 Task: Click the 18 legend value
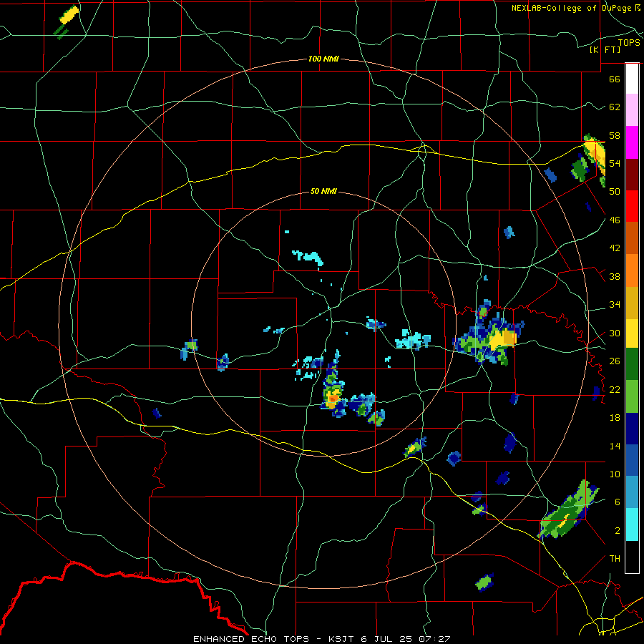pyautogui.click(x=615, y=418)
